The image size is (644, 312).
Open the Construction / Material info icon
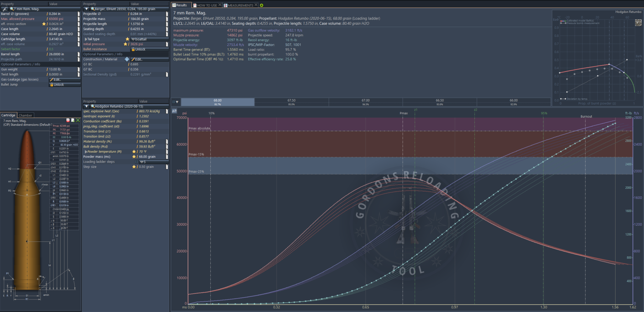point(127,59)
